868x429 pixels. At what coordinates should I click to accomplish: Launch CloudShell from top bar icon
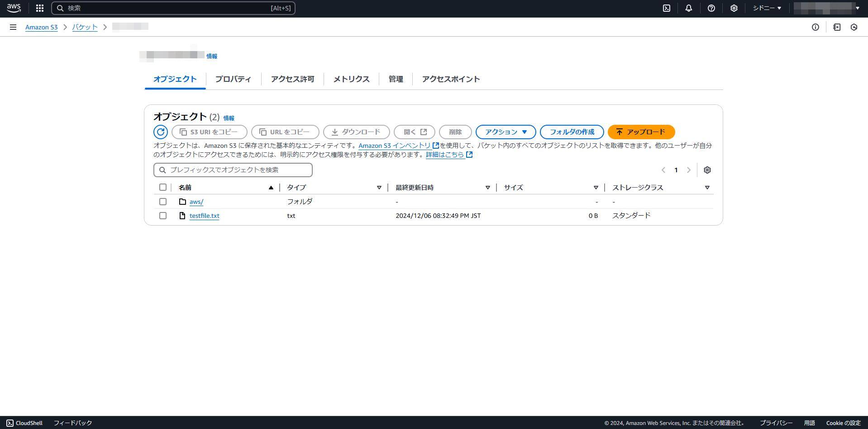[x=667, y=8]
